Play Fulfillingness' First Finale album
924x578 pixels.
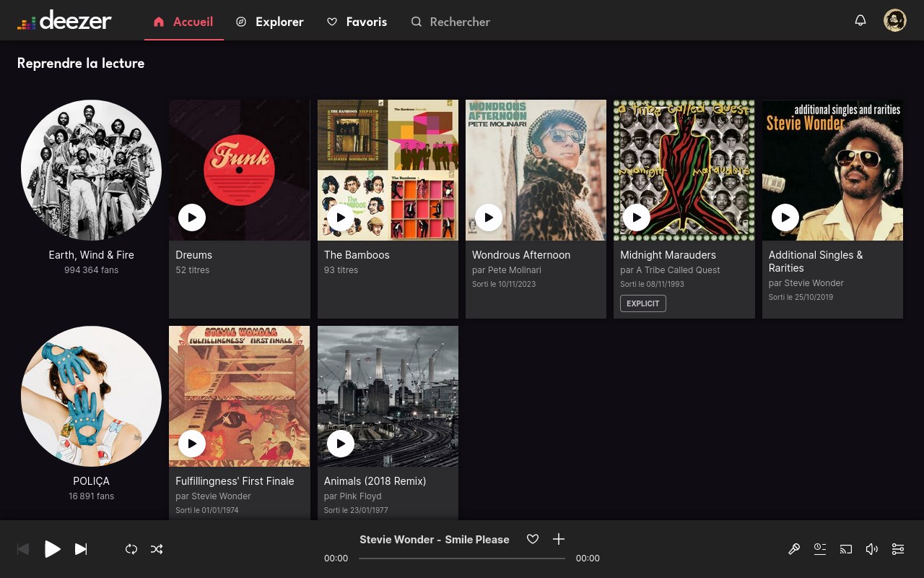[x=192, y=443]
